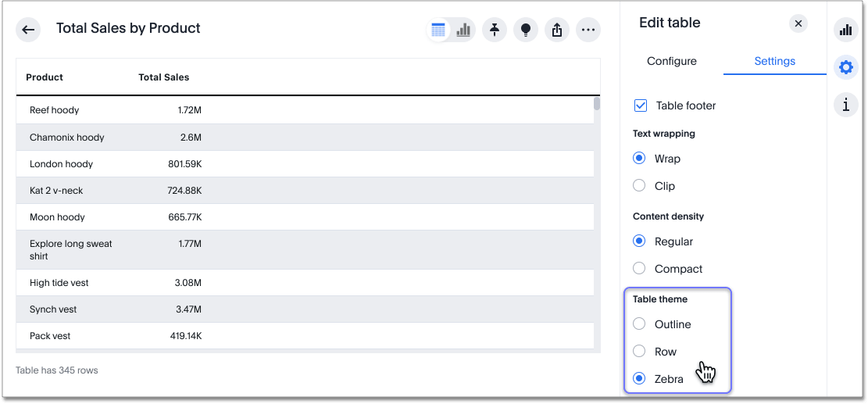Select Clip text wrapping
Viewport: 868px width, 404px height.
(640, 186)
